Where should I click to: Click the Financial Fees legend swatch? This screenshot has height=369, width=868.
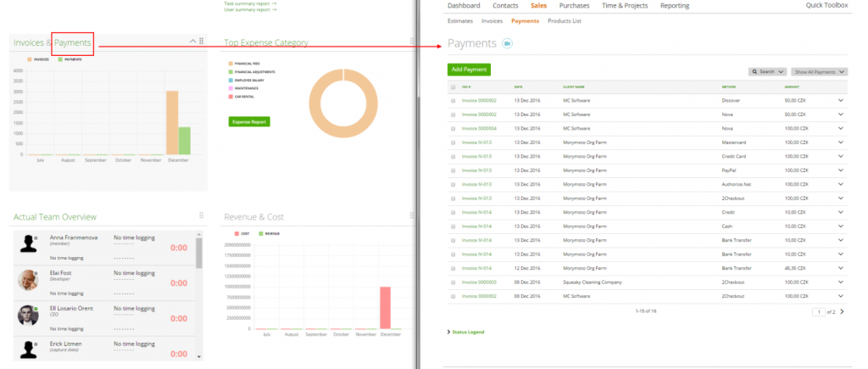[231, 64]
